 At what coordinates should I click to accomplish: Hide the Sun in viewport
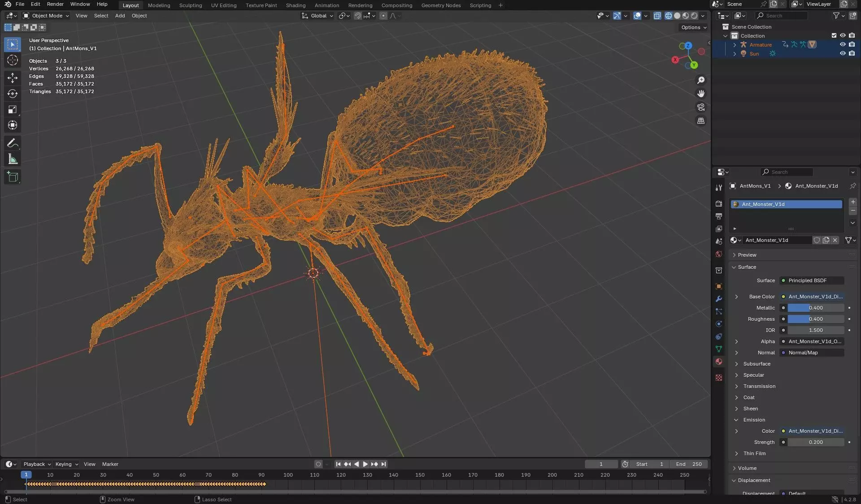point(843,53)
